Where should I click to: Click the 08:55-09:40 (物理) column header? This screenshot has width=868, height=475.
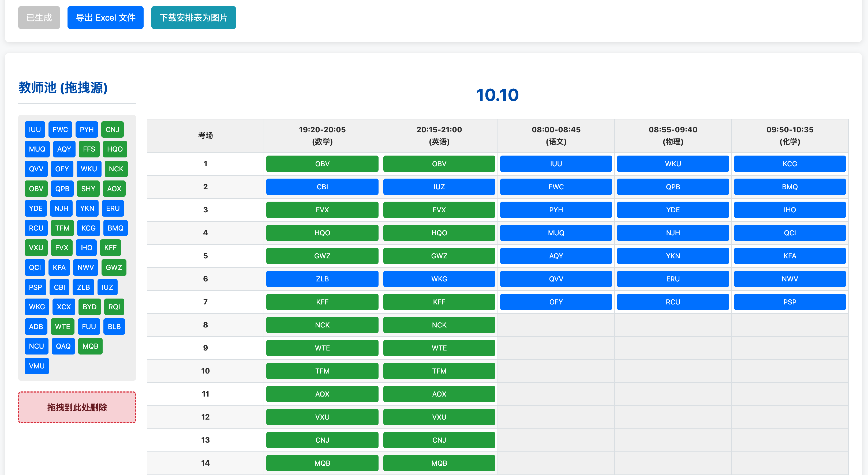(672, 135)
